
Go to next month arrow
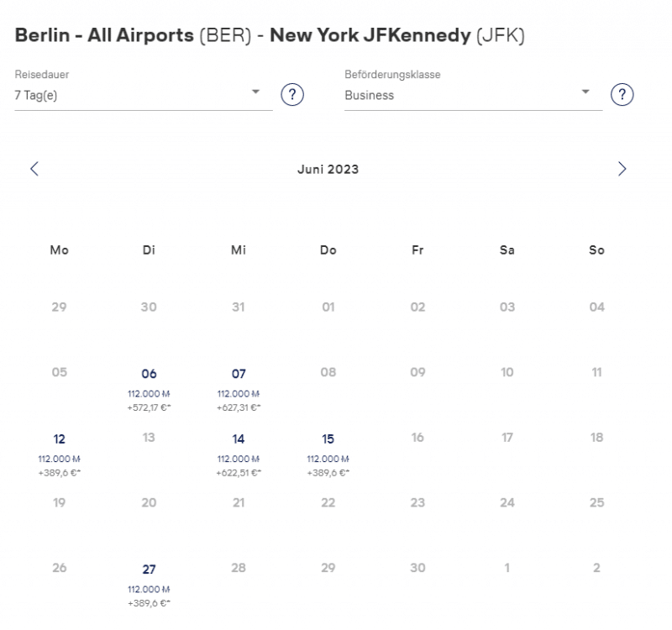point(622,169)
